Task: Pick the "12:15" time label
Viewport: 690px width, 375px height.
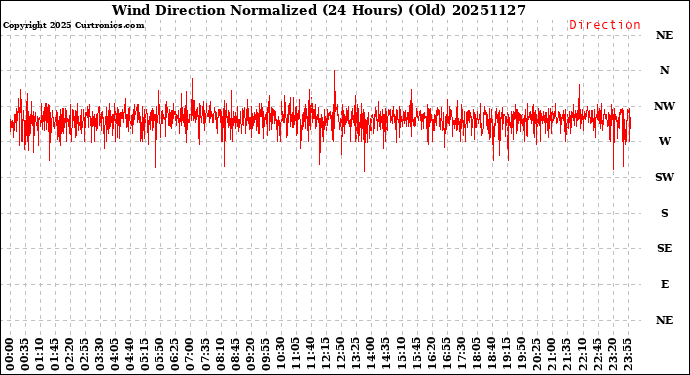Action: (x=326, y=355)
